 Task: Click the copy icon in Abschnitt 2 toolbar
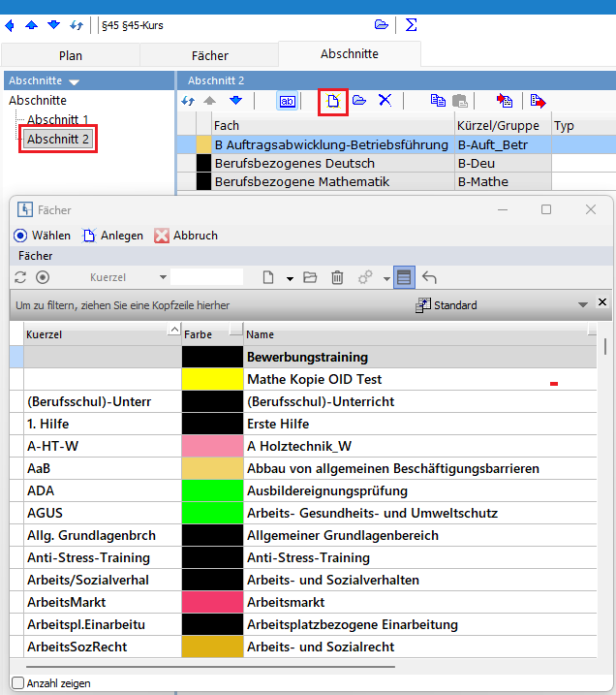click(438, 100)
